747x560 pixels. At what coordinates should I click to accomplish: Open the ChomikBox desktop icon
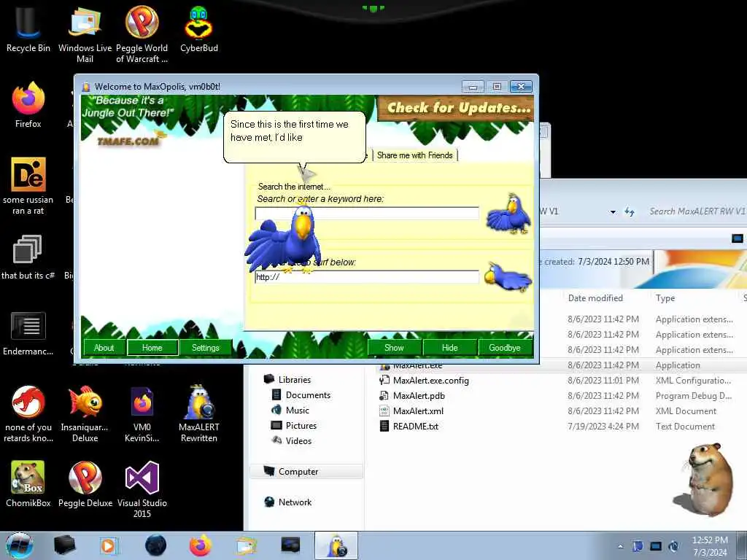28,484
